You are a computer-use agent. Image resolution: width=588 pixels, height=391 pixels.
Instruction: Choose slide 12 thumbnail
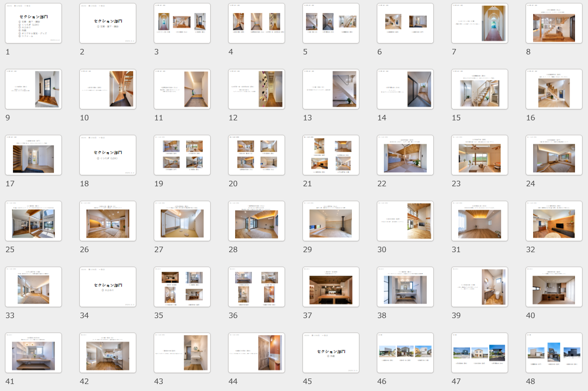point(257,89)
